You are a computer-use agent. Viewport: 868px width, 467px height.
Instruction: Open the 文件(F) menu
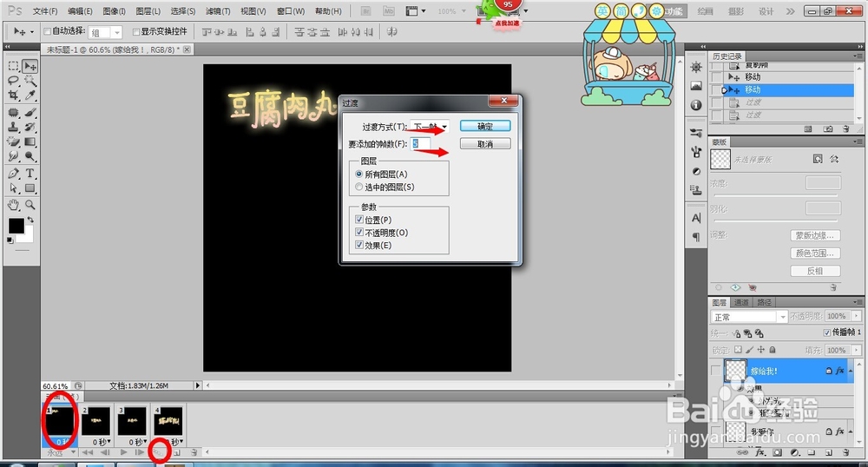tap(45, 11)
